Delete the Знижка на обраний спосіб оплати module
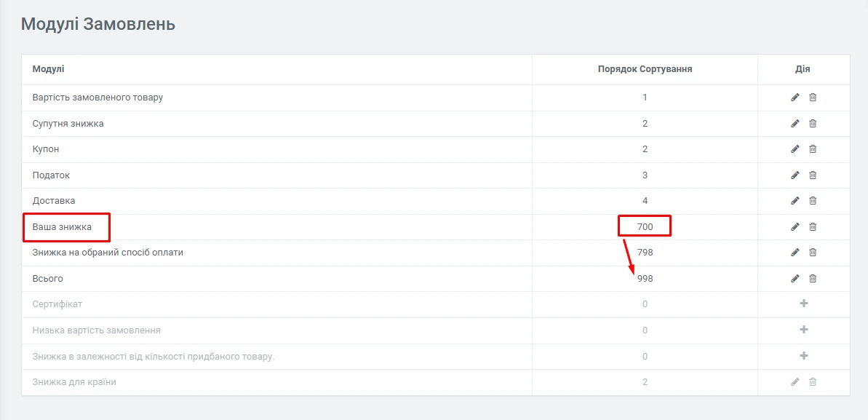 click(813, 253)
